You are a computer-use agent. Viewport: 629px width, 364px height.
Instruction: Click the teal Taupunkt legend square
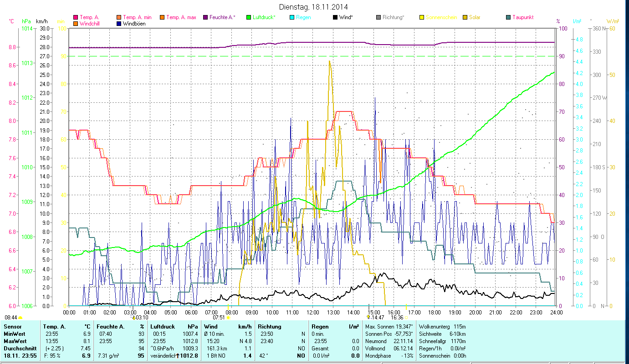[x=508, y=18]
